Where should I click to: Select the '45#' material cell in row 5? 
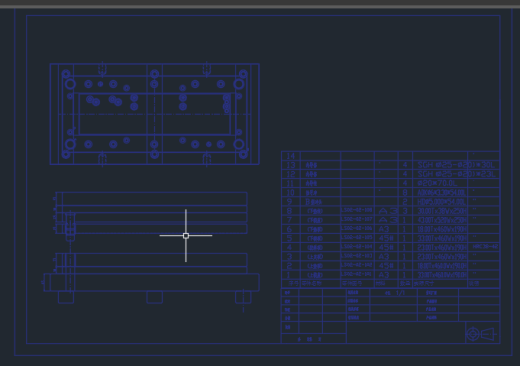pos(386,238)
